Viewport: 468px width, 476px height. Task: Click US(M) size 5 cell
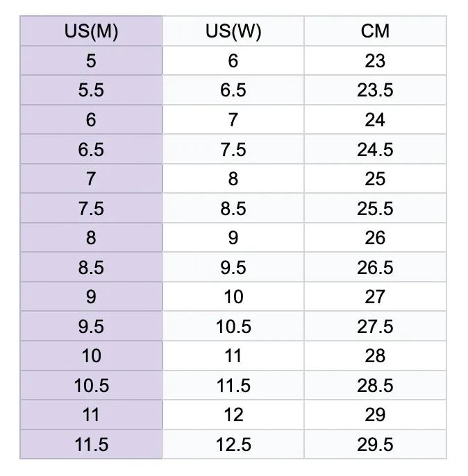[x=91, y=61]
